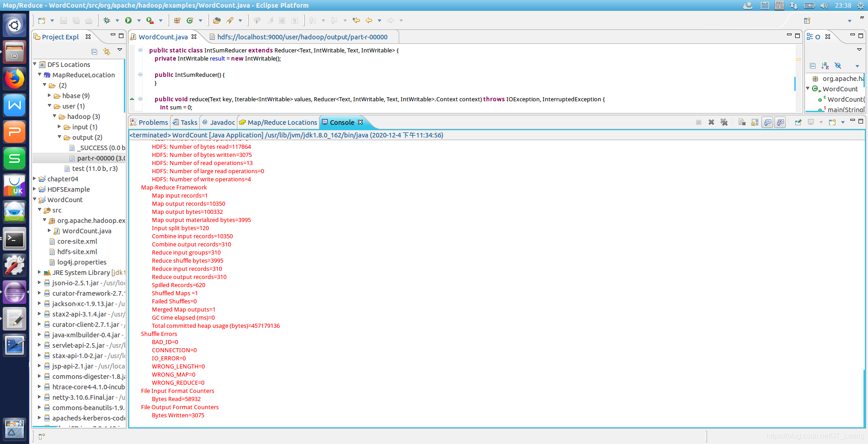Open Firefox from the Ubuntu dock

coord(14,79)
